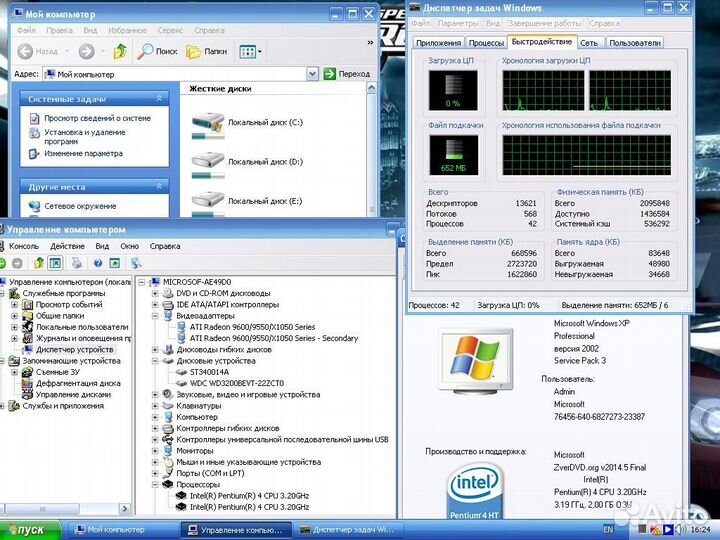Open Действие menu in Computer Management
Image resolution: width=720 pixels, height=540 pixels.
[67, 246]
